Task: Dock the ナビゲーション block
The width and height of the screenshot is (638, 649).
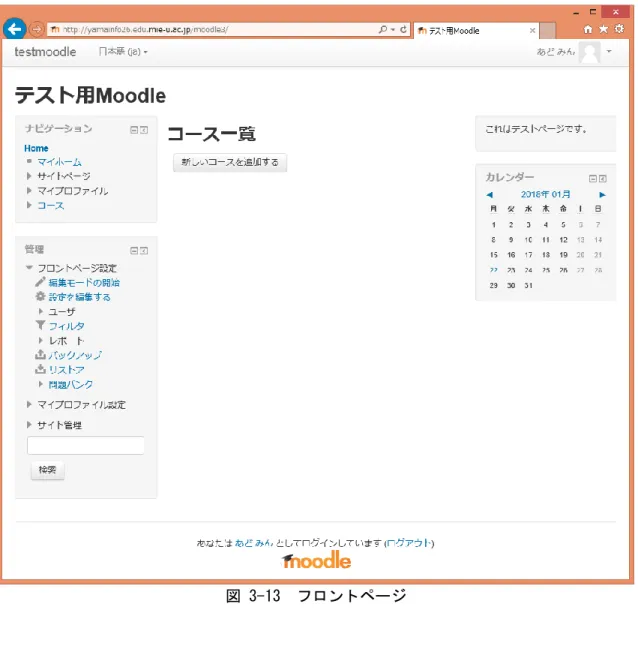Action: [144, 130]
